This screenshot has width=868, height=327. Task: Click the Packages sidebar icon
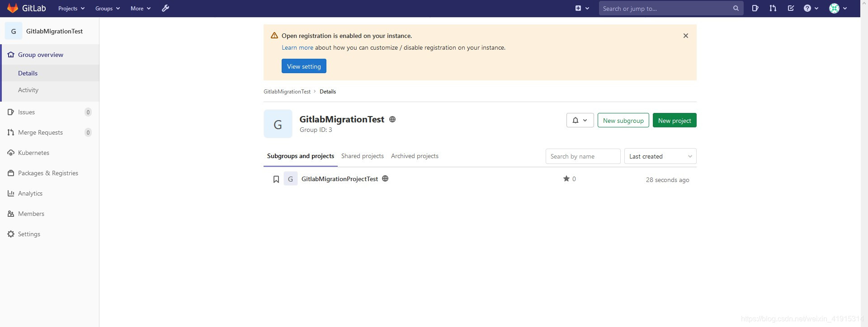(x=11, y=173)
